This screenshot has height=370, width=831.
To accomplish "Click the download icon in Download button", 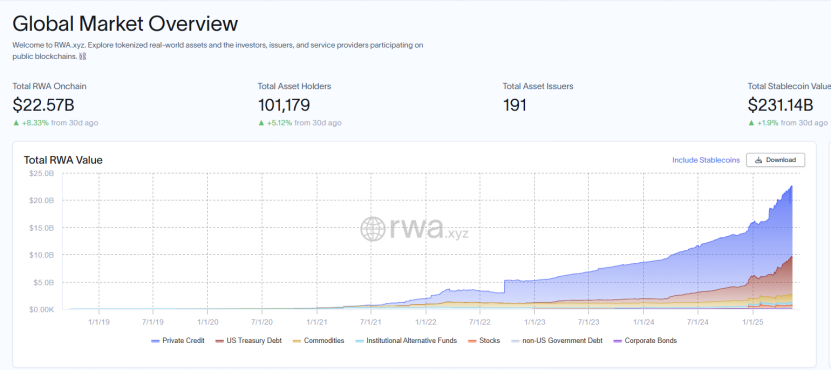I will [758, 160].
